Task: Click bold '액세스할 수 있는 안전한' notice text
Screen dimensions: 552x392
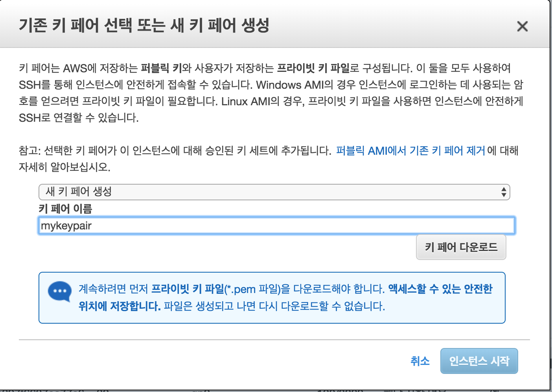Action: pos(440,289)
